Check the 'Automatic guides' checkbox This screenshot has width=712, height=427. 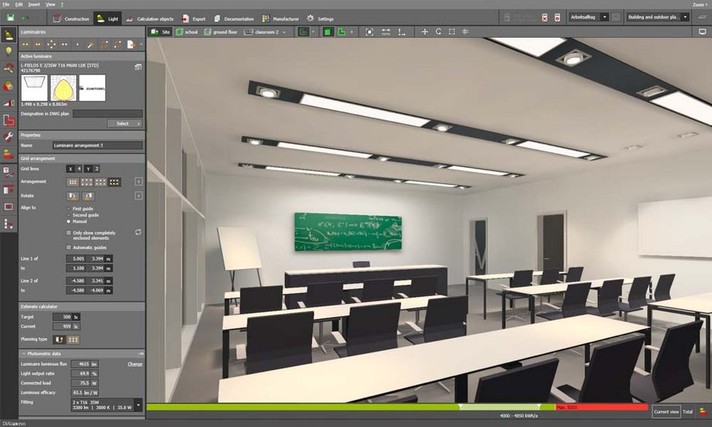(69, 248)
